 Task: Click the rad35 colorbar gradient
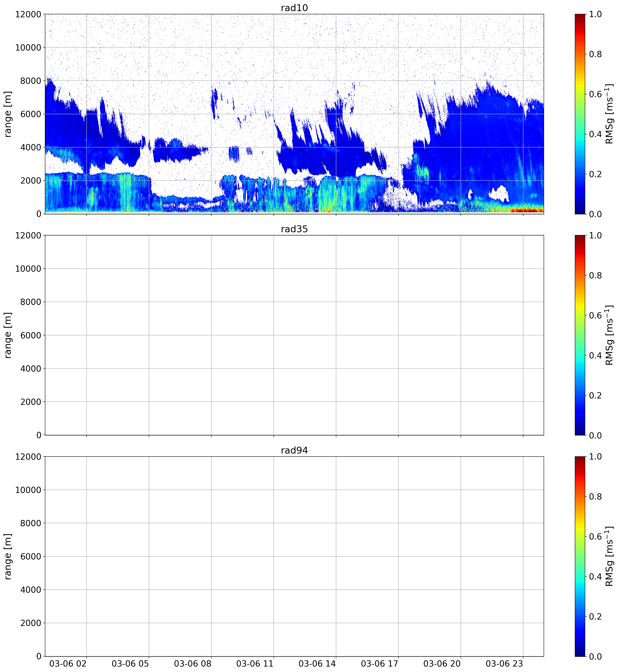[x=580, y=335]
